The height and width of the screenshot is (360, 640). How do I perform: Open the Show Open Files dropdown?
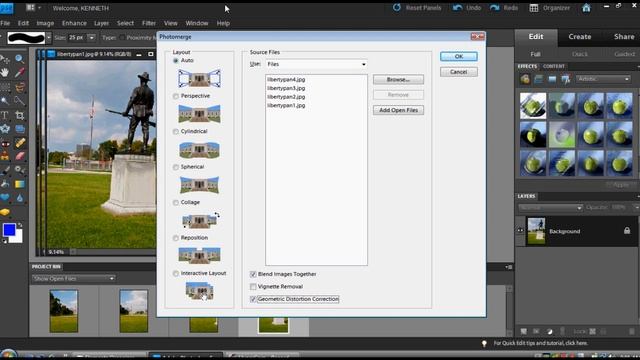pos(73,279)
